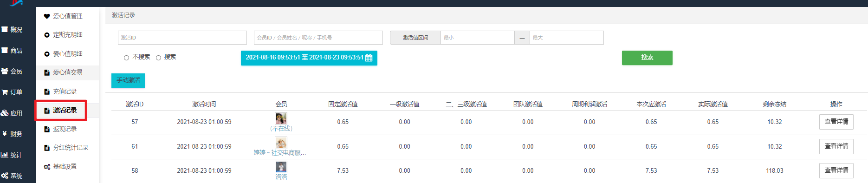Click the 一级激活值 column header
This screenshot has height=183, width=868.
coord(405,104)
